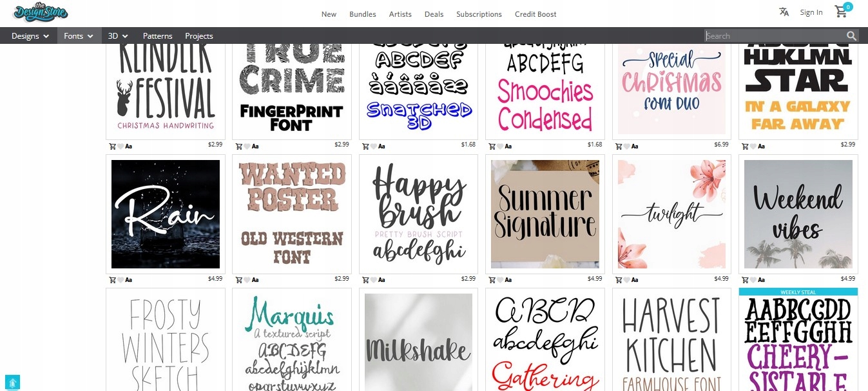This screenshot has width=868, height=391.
Task: Favorite the Rain font with heart
Action: point(121,280)
